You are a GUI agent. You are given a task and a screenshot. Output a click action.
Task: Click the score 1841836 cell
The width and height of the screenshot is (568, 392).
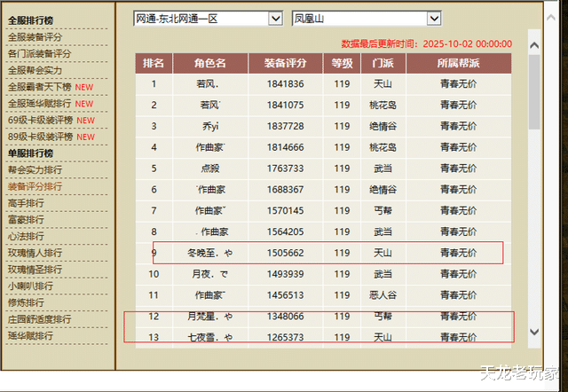pyautogui.click(x=286, y=84)
